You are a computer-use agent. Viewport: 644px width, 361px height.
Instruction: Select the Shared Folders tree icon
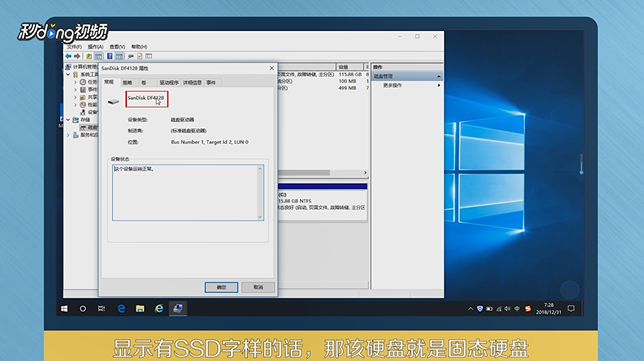83,97
